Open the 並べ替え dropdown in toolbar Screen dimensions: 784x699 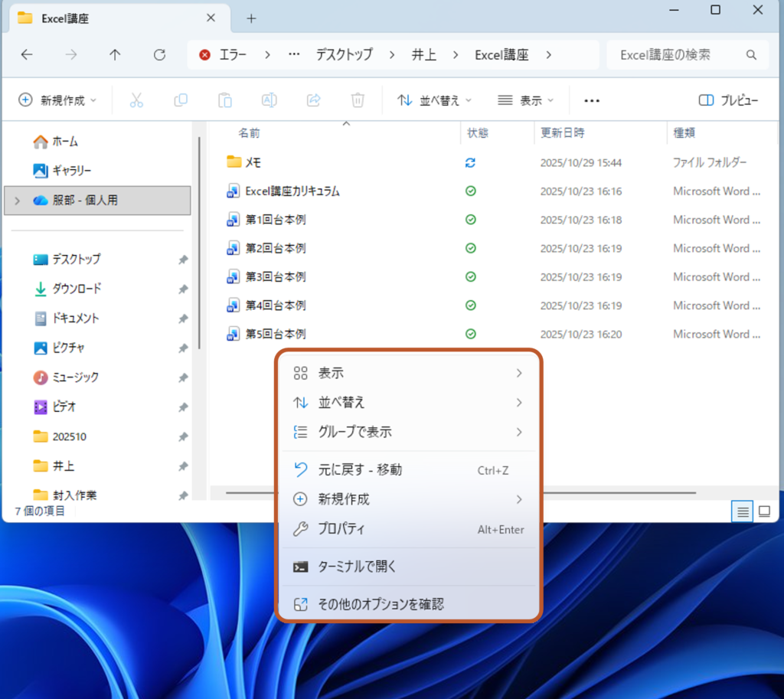434,100
